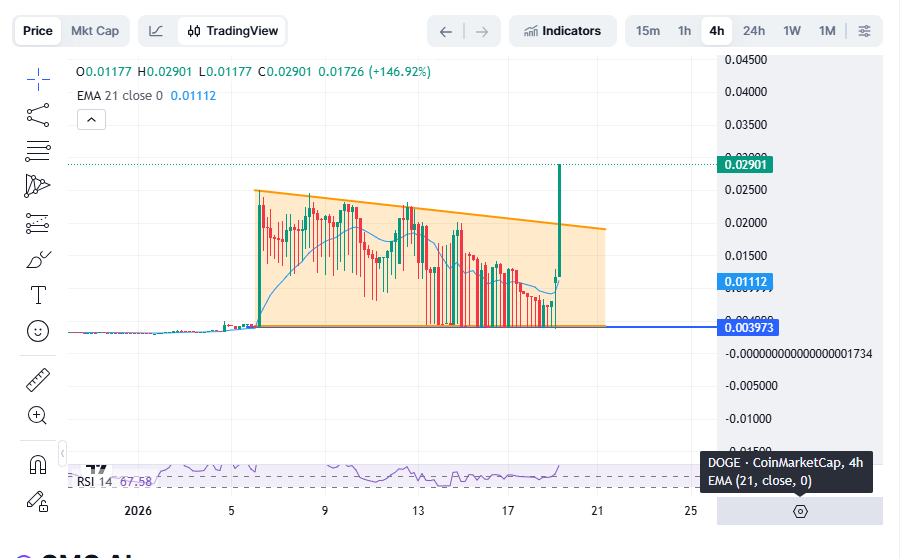Click the 0.003973 blue price line label
The height and width of the screenshot is (558, 910).
(x=747, y=327)
